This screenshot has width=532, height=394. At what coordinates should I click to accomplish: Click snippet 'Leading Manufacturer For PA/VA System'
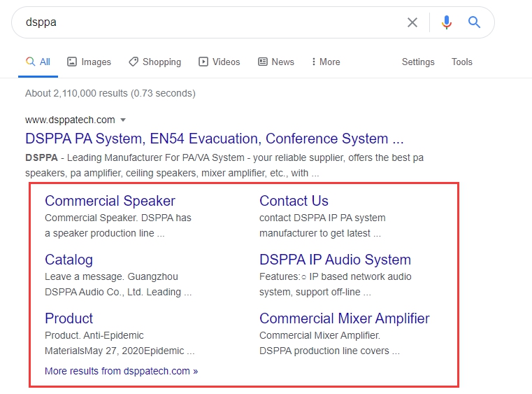pyautogui.click(x=156, y=157)
